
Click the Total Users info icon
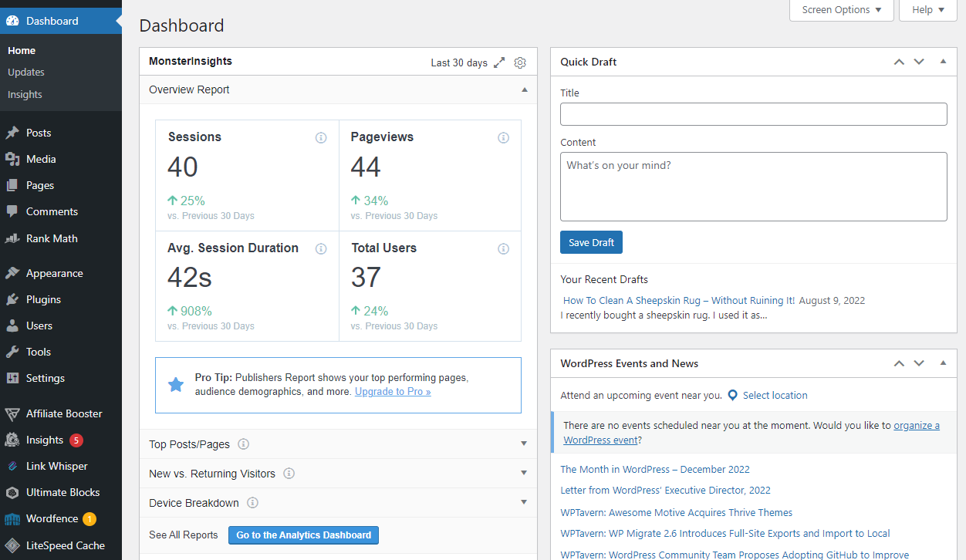pyautogui.click(x=503, y=248)
